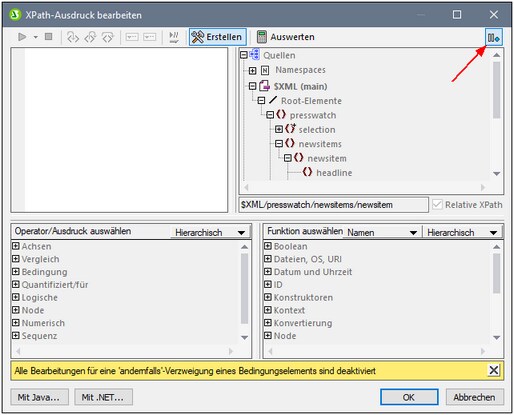Viewport: 514px width, 415px height.
Task: Click the $XML (main) document icon
Action: [x=264, y=86]
